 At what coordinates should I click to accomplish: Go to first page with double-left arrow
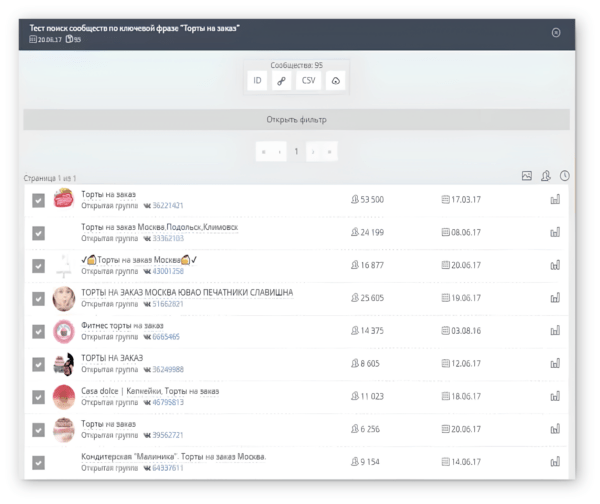pyautogui.click(x=263, y=152)
